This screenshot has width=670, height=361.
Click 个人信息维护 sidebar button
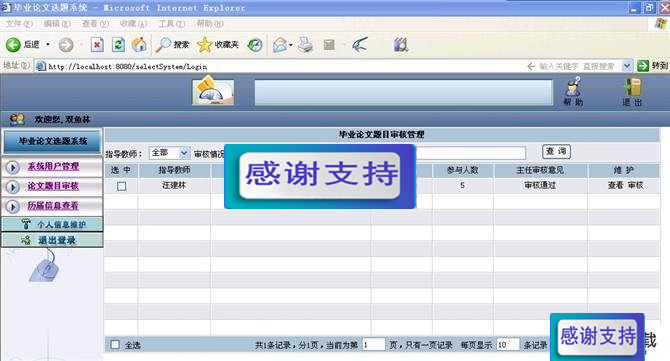point(52,224)
